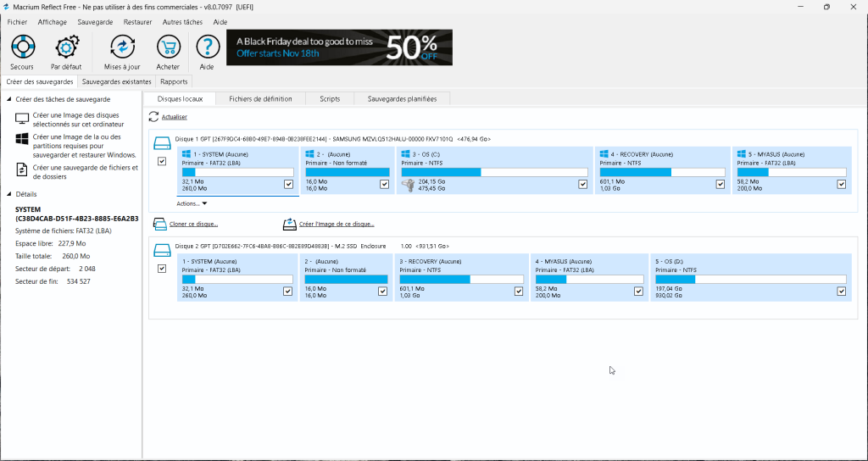
Task: Click the Actualiser refresh icon
Action: tap(153, 117)
